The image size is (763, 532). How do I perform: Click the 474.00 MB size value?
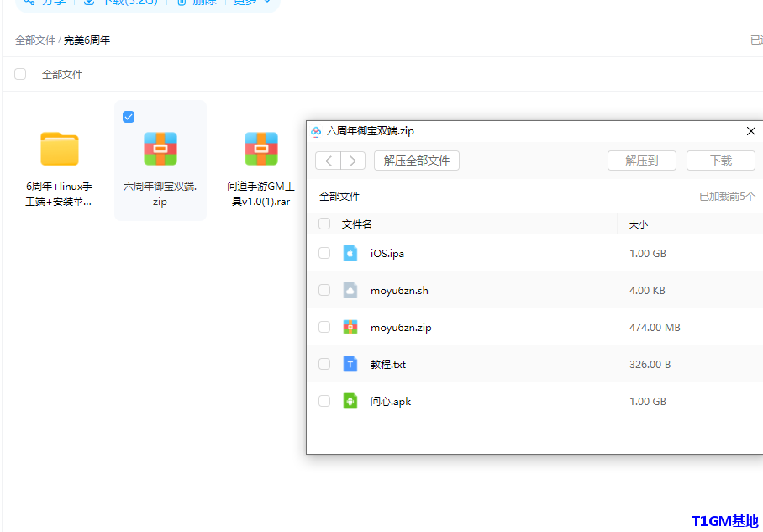coord(655,328)
